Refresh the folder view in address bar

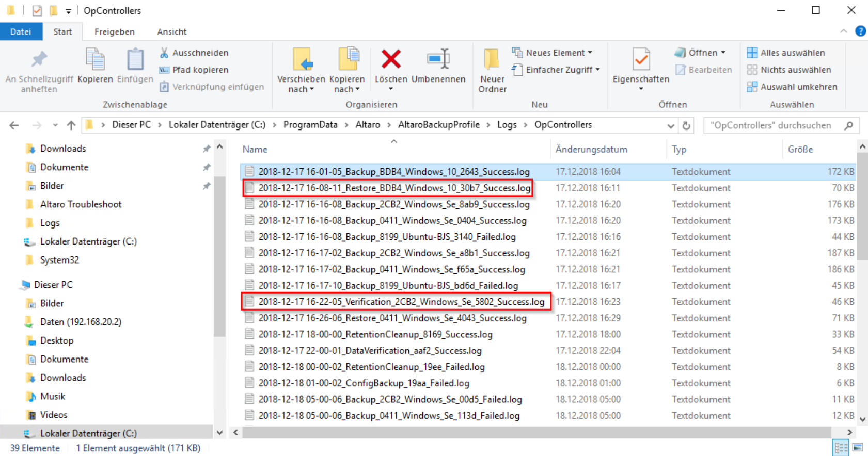tap(686, 125)
